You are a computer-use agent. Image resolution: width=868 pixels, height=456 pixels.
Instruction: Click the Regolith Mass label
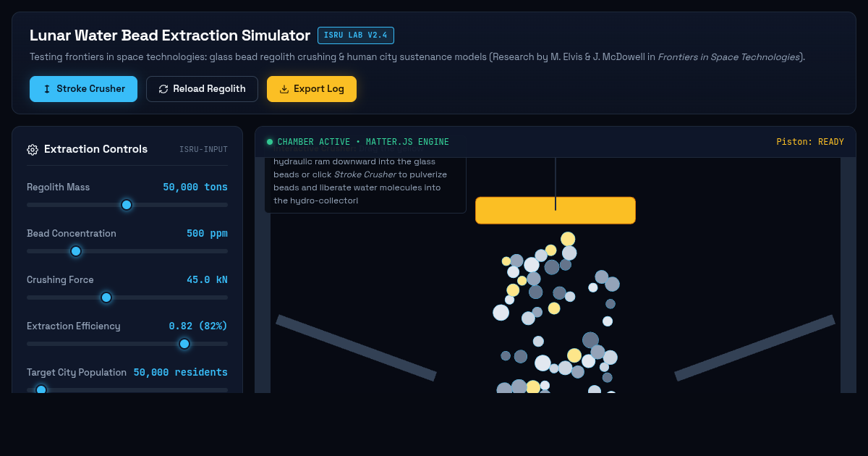(x=59, y=187)
